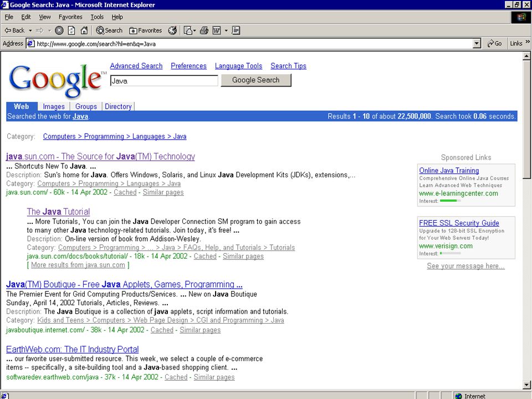Open the Search Tips link
This screenshot has height=399, width=532.
coord(288,66)
